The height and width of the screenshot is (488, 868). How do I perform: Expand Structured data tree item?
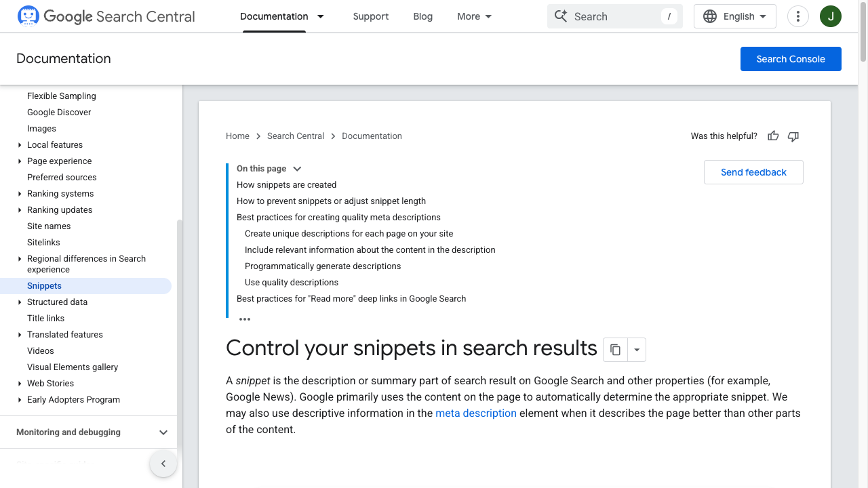pos(20,302)
